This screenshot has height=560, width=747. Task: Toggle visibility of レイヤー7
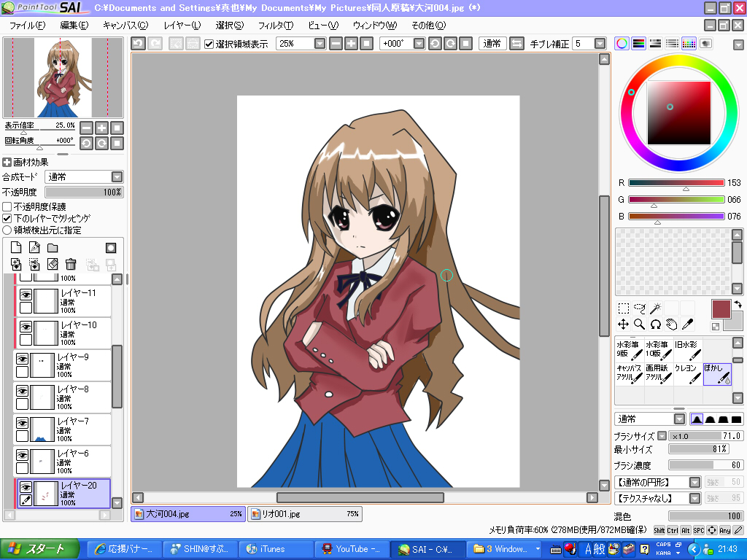(23, 423)
